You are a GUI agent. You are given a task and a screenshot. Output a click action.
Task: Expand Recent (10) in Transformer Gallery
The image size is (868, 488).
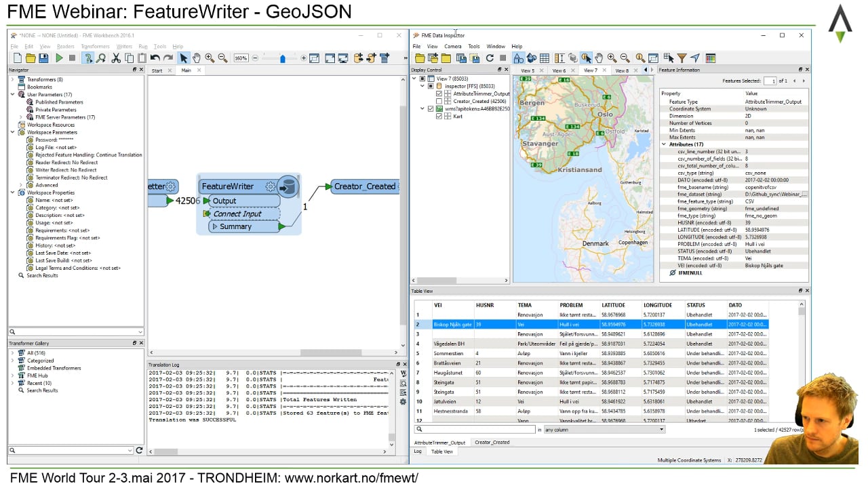coord(12,383)
